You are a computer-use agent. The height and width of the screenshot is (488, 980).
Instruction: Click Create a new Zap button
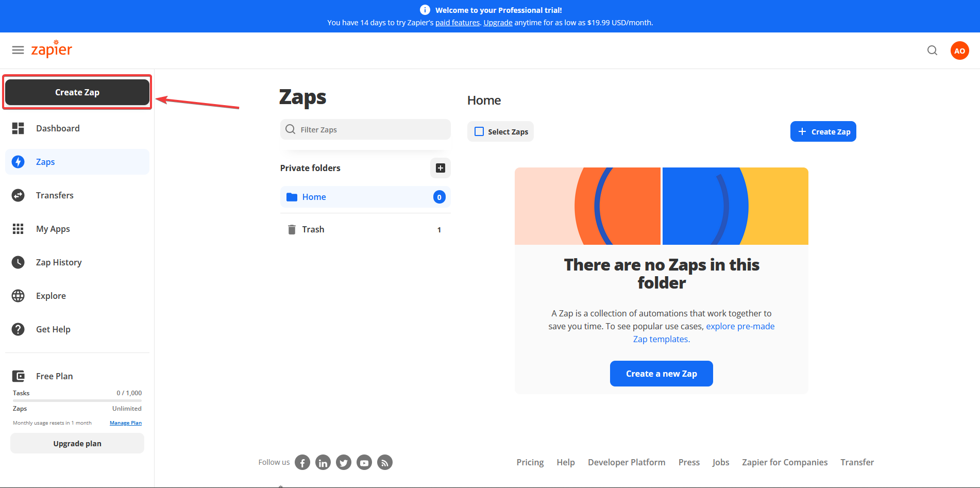coord(661,374)
